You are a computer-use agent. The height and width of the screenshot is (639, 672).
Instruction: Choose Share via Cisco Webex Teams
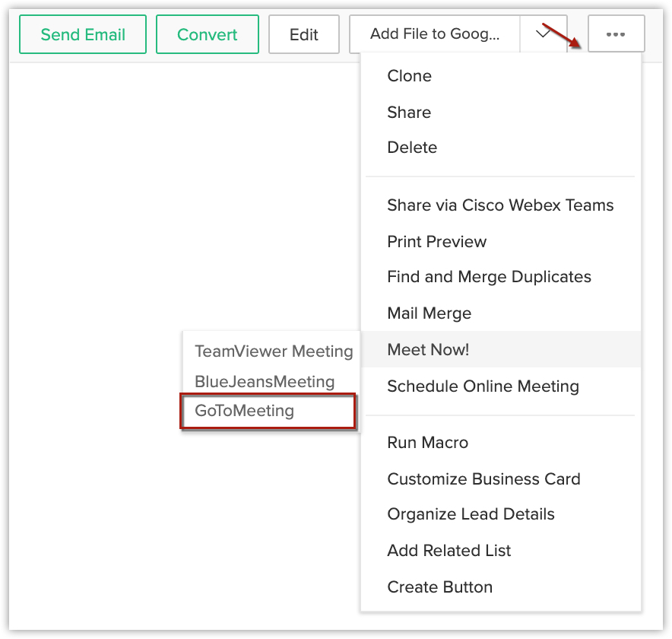tap(500, 205)
